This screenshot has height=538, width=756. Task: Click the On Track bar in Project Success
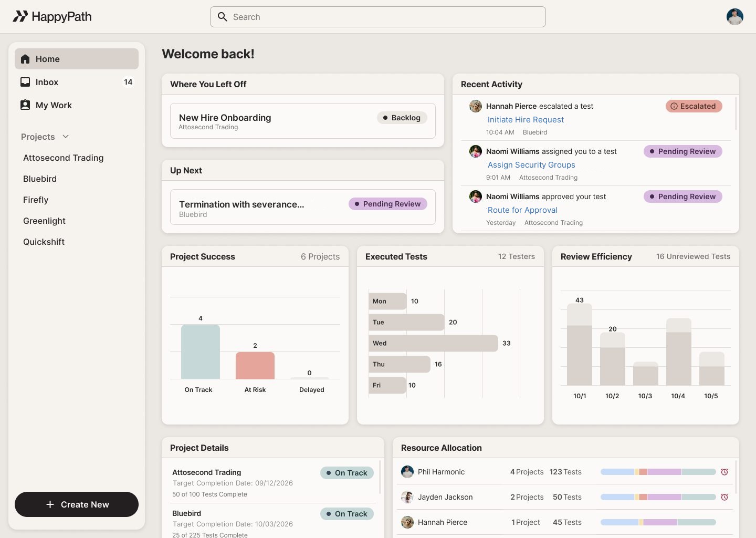pyautogui.click(x=201, y=352)
